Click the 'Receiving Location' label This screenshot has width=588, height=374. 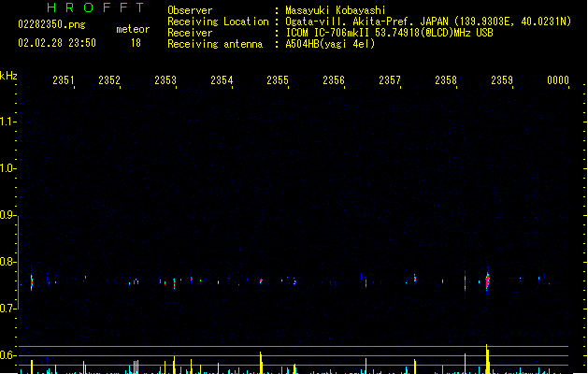(x=218, y=22)
